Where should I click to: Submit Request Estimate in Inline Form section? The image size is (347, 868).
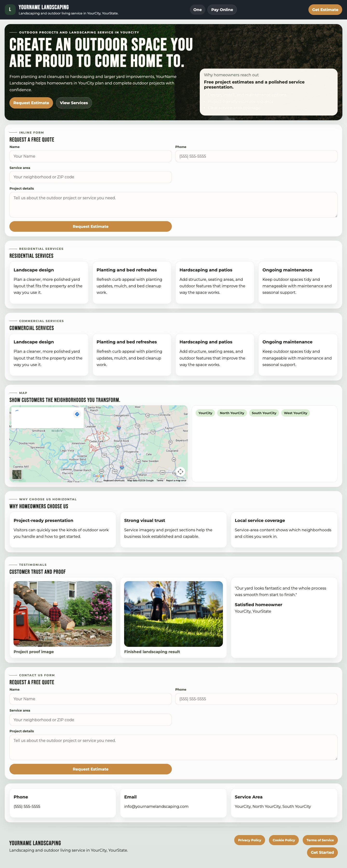click(x=90, y=226)
